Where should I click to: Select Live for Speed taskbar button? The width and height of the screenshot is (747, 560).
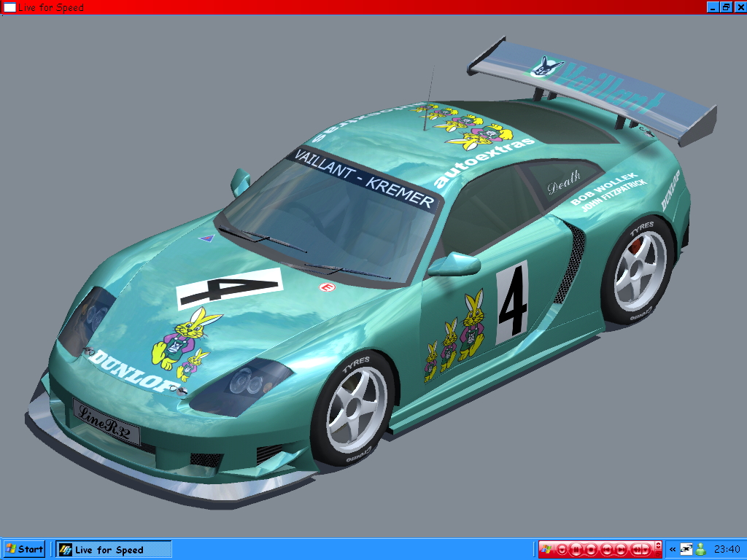[x=113, y=550]
